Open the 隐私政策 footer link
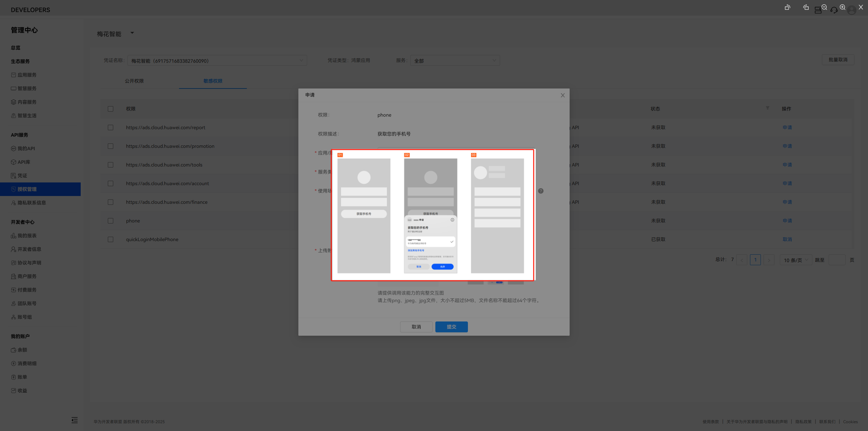 pos(803,422)
